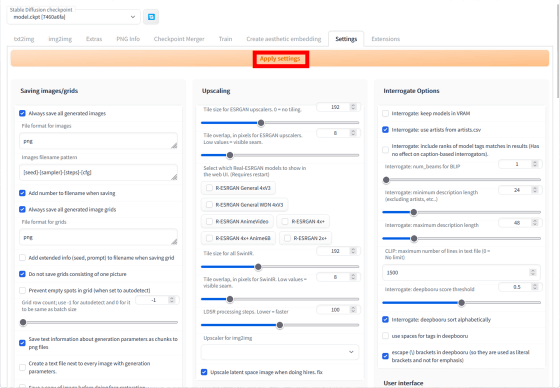The width and height of the screenshot is (560, 388).
Task: Click the Grid row count slider
Action: pyautogui.click(x=99, y=322)
